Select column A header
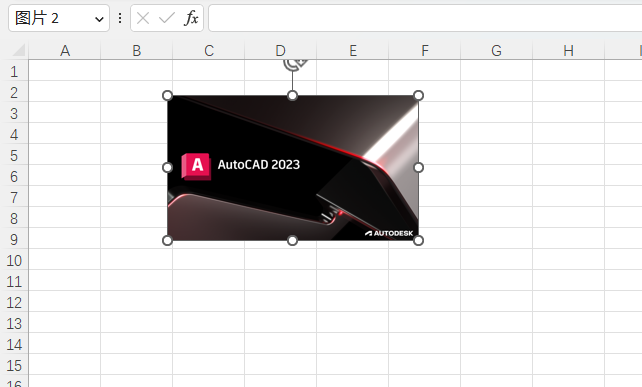This screenshot has height=387, width=642. point(65,51)
